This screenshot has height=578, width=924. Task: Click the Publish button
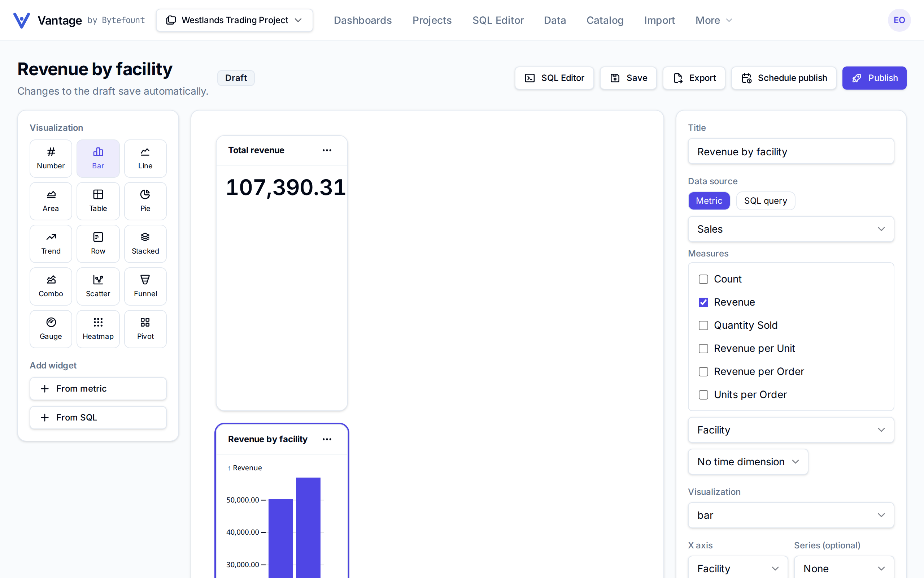874,78
